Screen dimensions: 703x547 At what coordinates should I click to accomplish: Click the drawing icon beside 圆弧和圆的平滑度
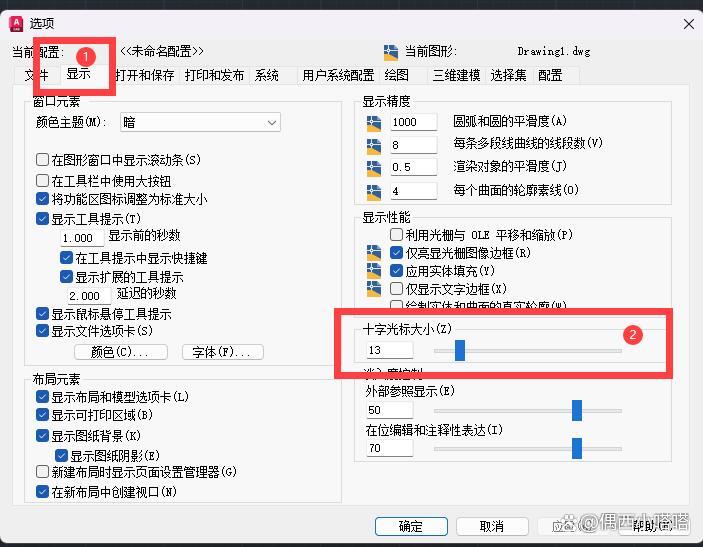point(373,123)
